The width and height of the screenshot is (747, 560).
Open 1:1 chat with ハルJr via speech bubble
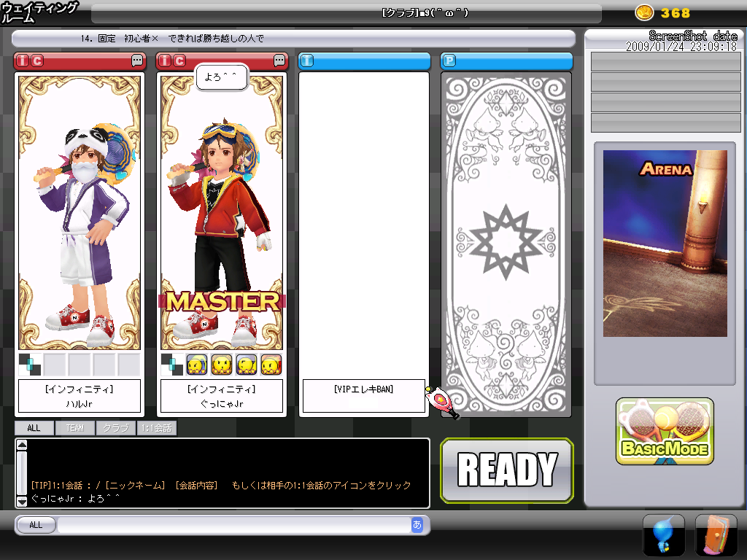coord(137,61)
